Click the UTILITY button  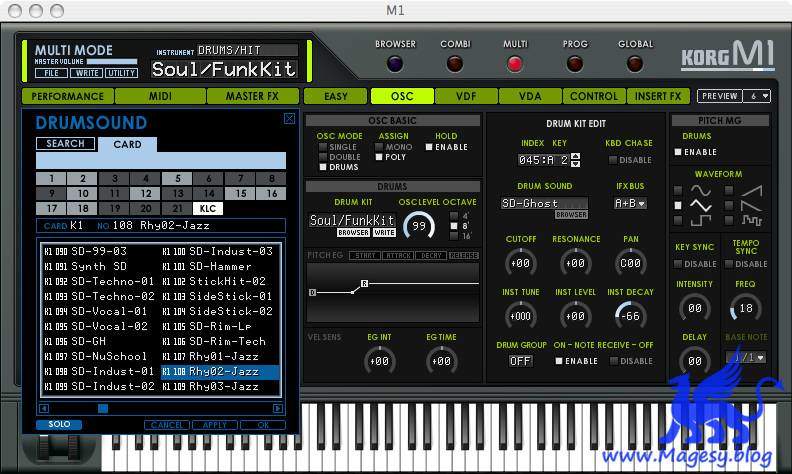point(121,73)
